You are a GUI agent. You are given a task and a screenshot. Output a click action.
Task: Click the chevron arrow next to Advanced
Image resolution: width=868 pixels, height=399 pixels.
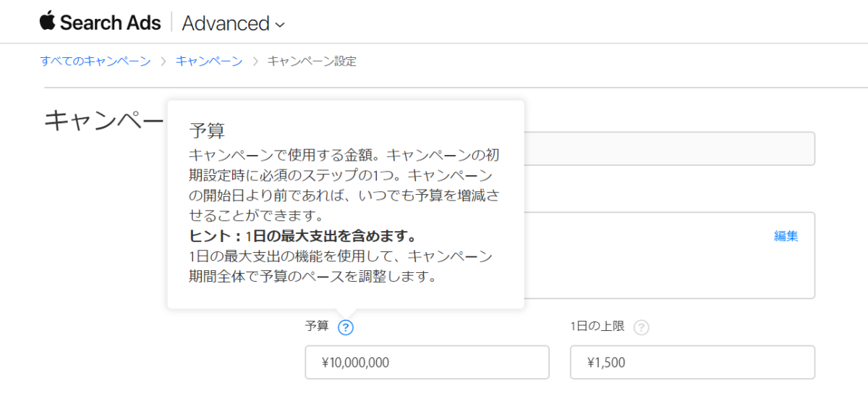point(280,25)
